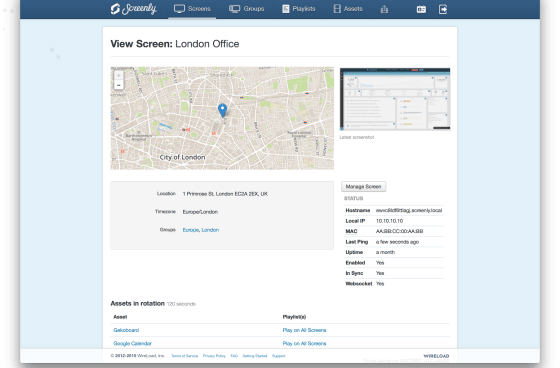The width and height of the screenshot is (560, 368).
Task: Open Support footer link
Action: [x=279, y=356]
